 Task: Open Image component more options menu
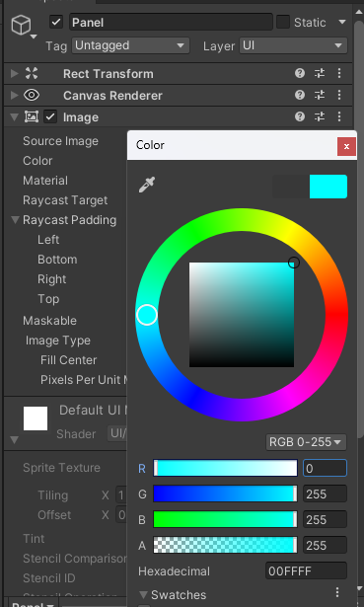[x=339, y=116]
